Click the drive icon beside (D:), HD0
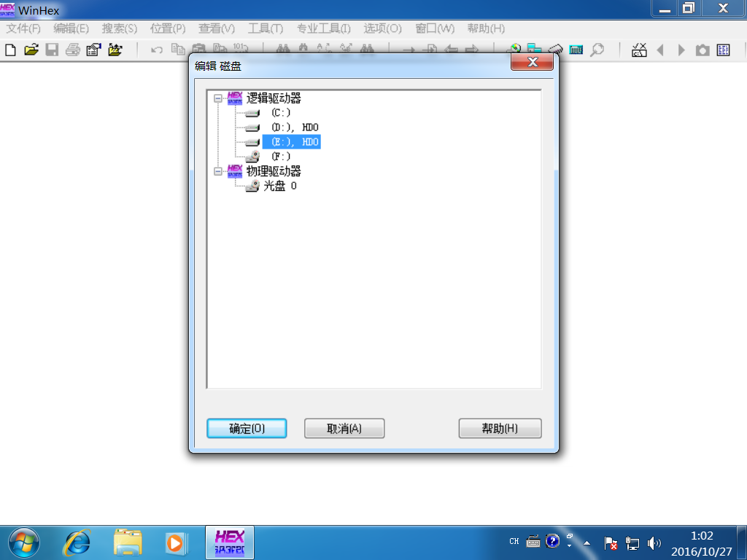 [252, 128]
